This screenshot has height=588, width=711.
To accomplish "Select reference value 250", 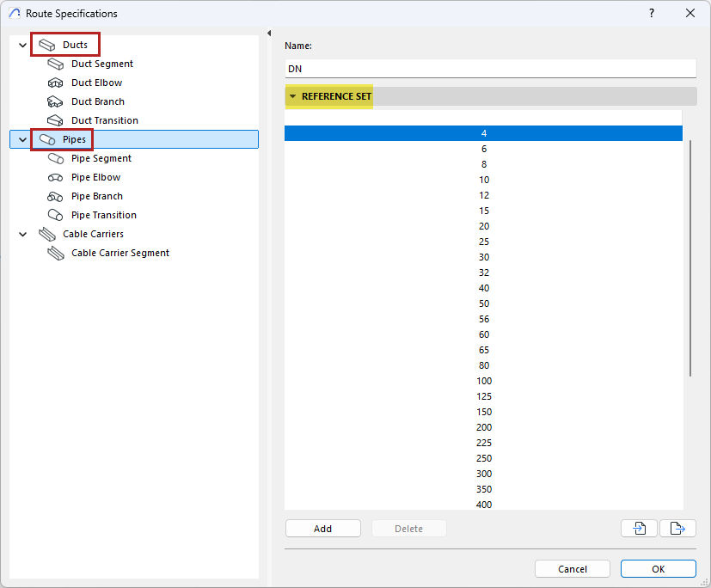I will pos(483,458).
